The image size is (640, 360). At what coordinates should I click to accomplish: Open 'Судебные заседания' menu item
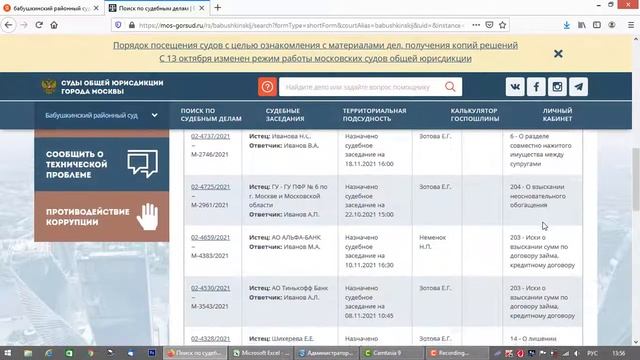coord(285,115)
